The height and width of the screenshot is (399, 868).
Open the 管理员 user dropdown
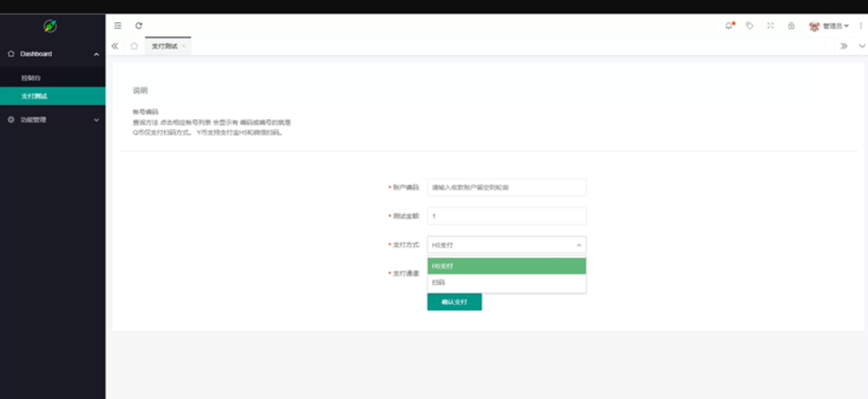[829, 26]
